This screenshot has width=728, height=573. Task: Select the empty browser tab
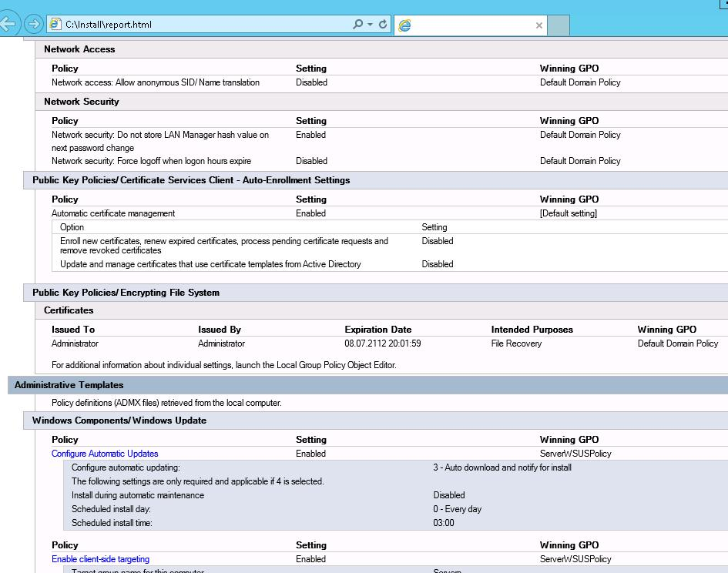click(470, 25)
